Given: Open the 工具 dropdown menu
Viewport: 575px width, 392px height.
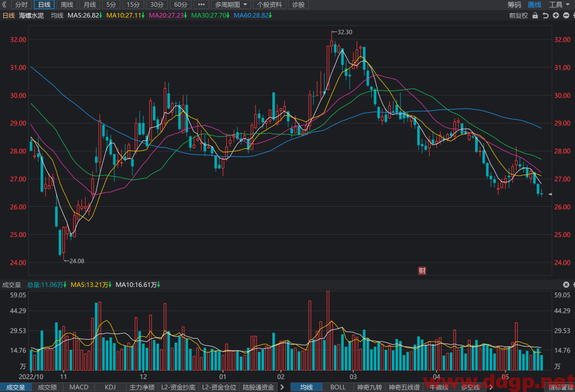Looking at the screenshot, I should pyautogui.click(x=560, y=4).
